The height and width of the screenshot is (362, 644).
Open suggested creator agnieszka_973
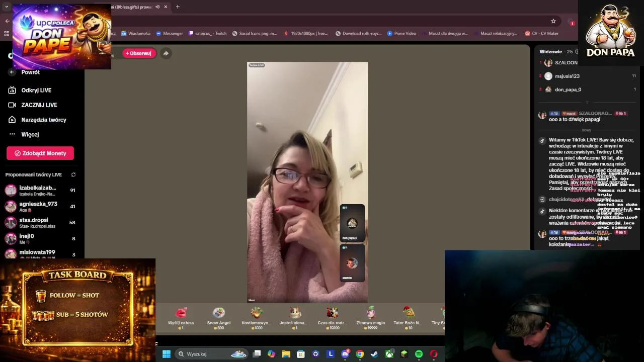point(40,207)
